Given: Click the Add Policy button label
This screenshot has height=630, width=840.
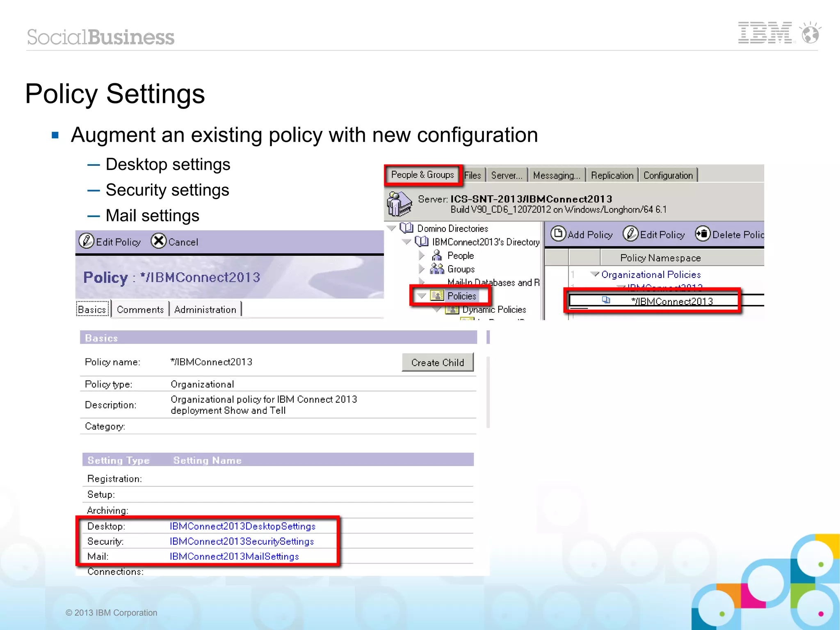Looking at the screenshot, I should (x=590, y=235).
